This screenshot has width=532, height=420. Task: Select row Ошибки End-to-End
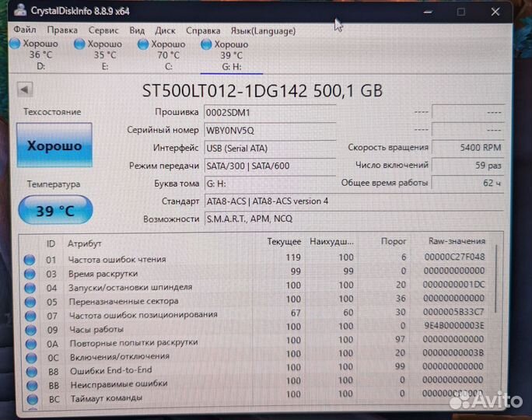[254, 369]
